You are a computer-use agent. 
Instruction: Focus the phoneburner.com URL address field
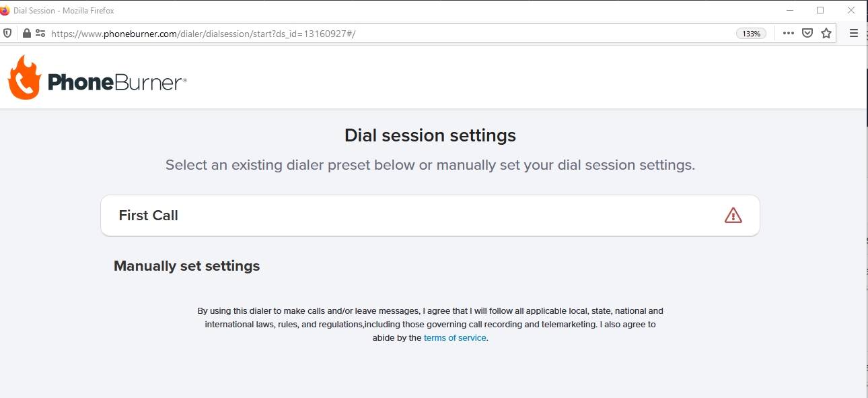click(390, 33)
